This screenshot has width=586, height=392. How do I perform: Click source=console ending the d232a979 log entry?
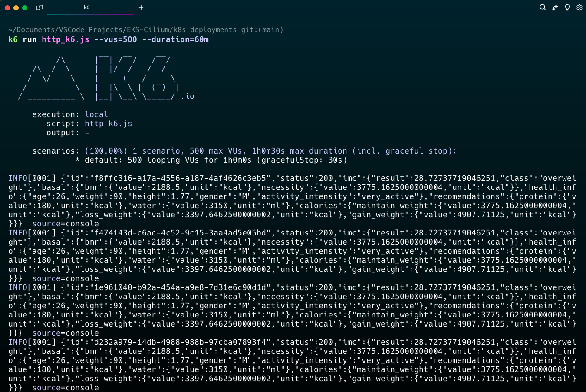pos(66,388)
